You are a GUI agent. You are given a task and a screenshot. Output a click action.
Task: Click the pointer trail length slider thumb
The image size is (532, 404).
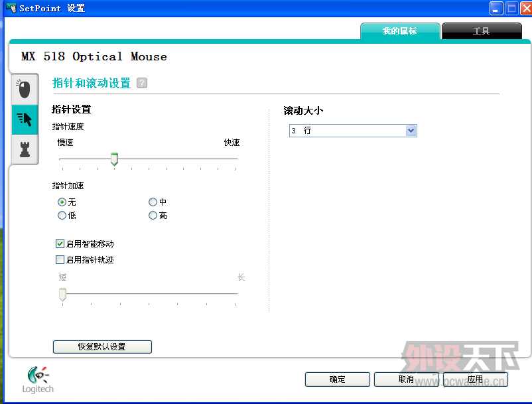pyautogui.click(x=62, y=295)
